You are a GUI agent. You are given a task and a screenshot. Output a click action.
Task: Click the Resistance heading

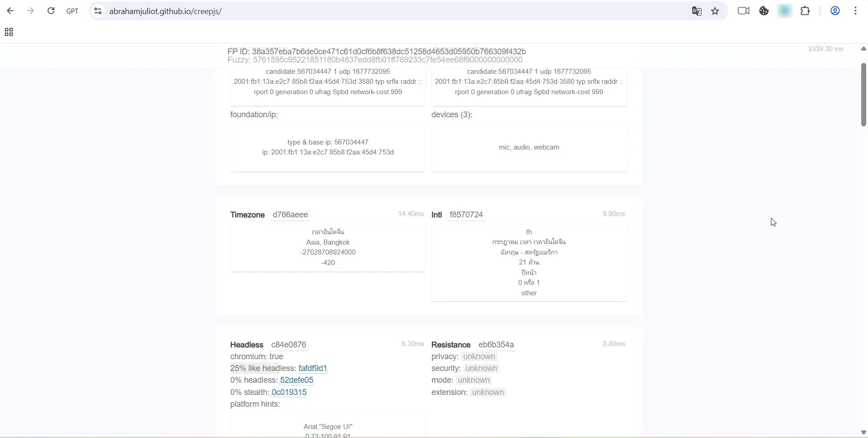tap(451, 345)
